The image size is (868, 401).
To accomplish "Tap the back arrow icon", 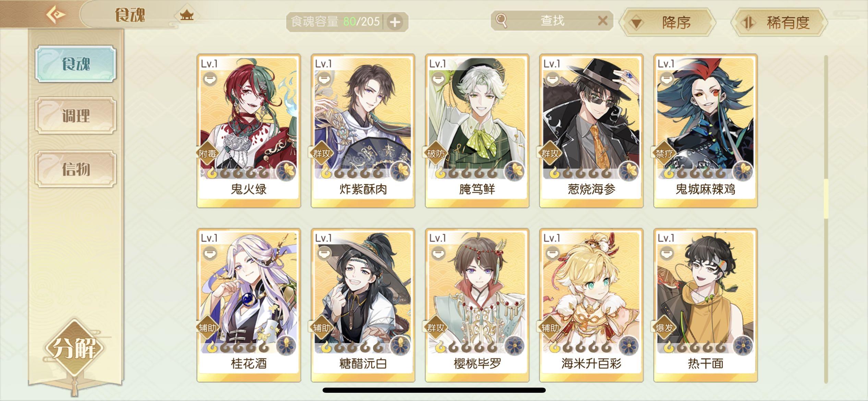I will pyautogui.click(x=56, y=14).
